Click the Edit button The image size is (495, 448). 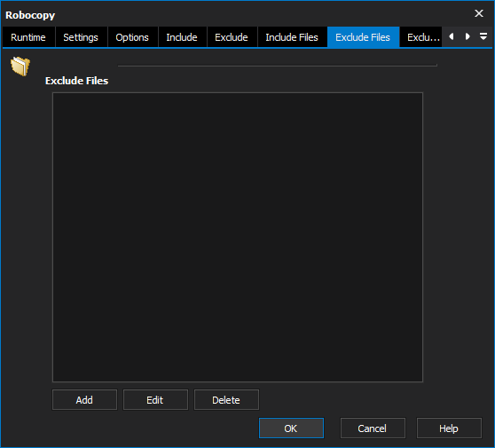click(155, 400)
